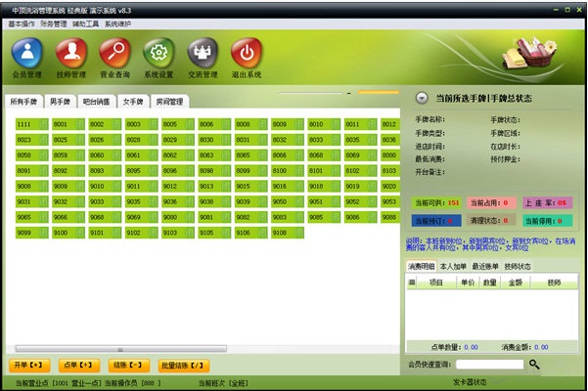Switch to the 男手牌 tab
588x391 pixels.
[x=61, y=102]
